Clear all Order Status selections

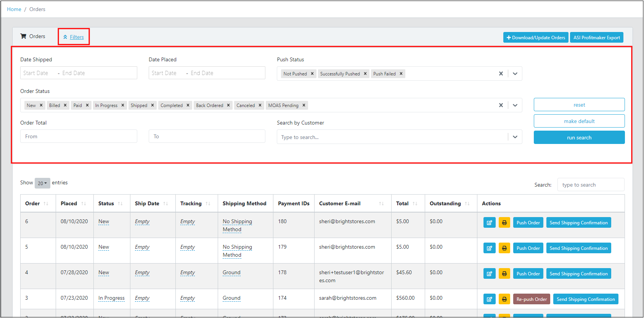501,105
